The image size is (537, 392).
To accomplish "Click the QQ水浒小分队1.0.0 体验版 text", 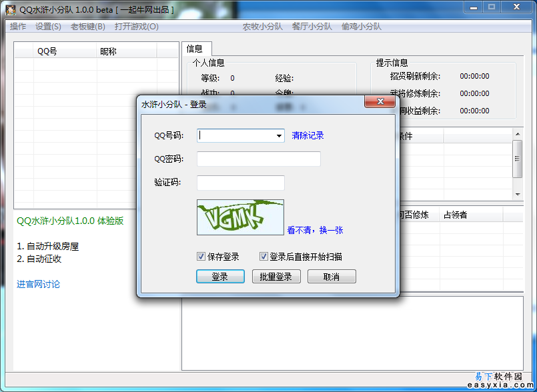I will coord(70,221).
